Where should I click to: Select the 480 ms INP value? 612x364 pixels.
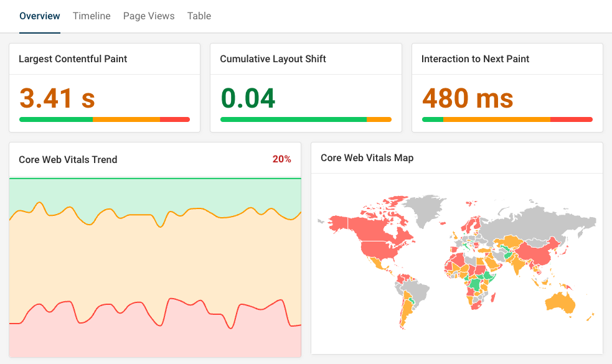pyautogui.click(x=468, y=98)
